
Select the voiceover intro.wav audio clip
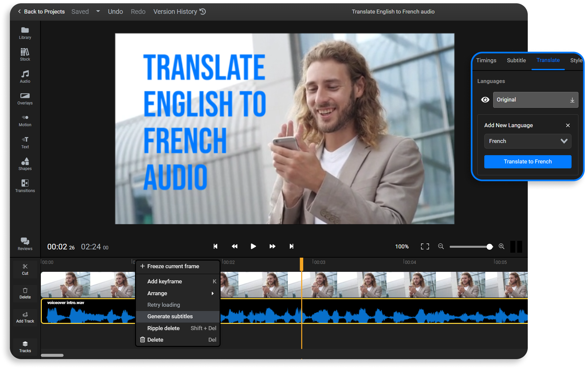[284, 311]
